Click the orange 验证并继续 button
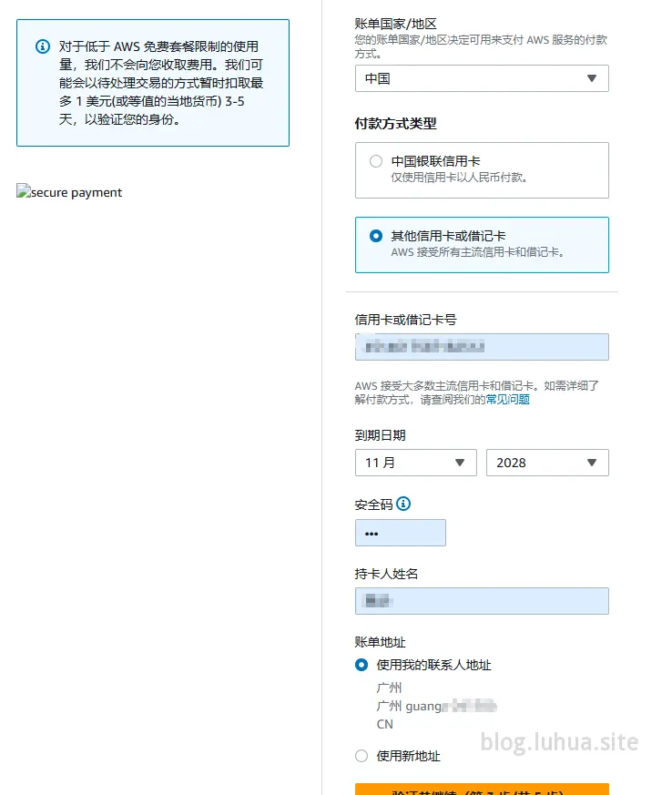Viewport: 672px width, 795px height. tap(482, 790)
